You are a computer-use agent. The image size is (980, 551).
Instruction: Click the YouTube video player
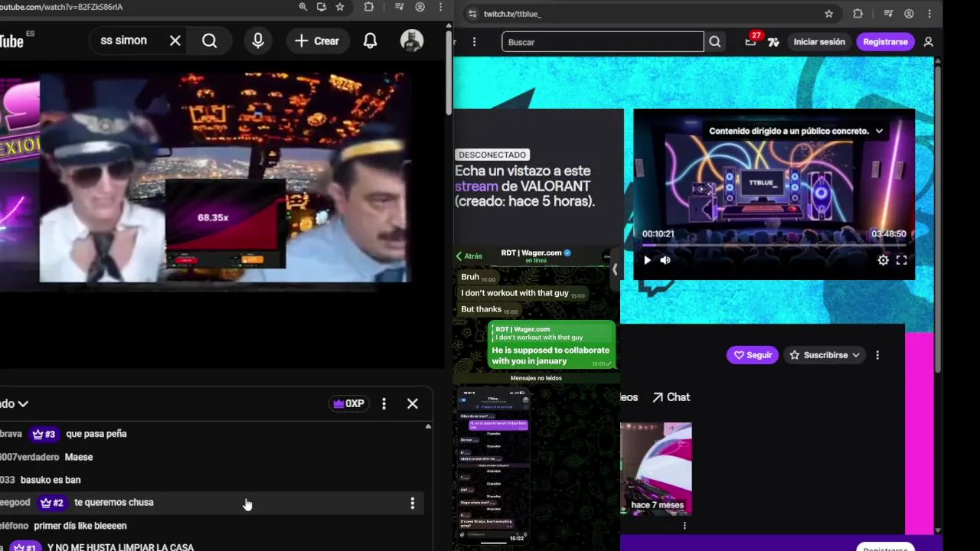pos(222,178)
